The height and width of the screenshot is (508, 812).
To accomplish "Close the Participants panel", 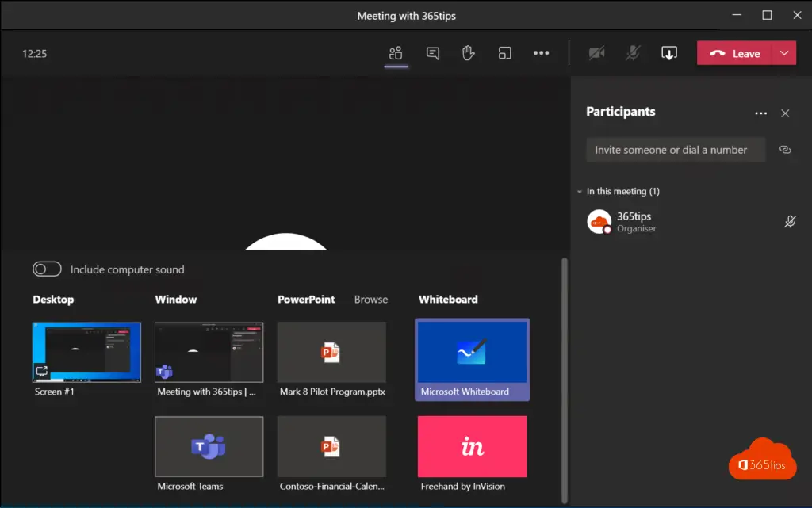I will point(785,113).
